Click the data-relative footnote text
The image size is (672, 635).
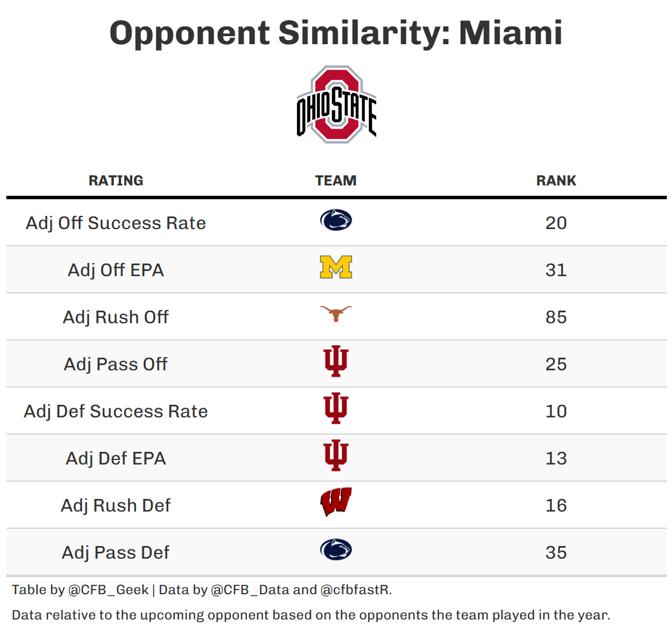311,615
